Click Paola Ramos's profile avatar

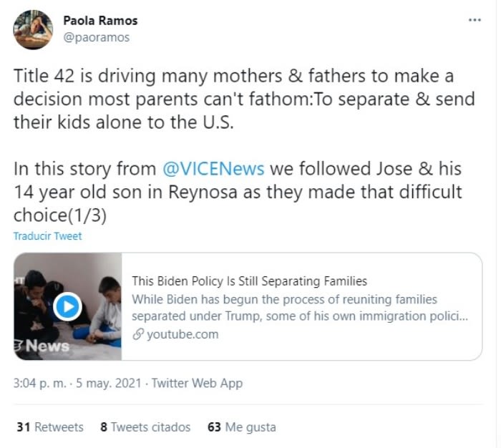click(x=34, y=30)
